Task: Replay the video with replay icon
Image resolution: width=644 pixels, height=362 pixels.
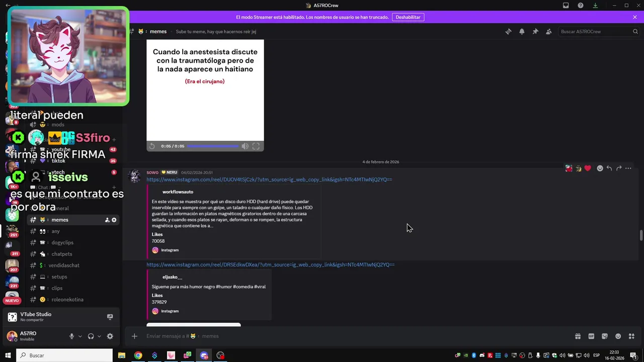Action: click(152, 146)
